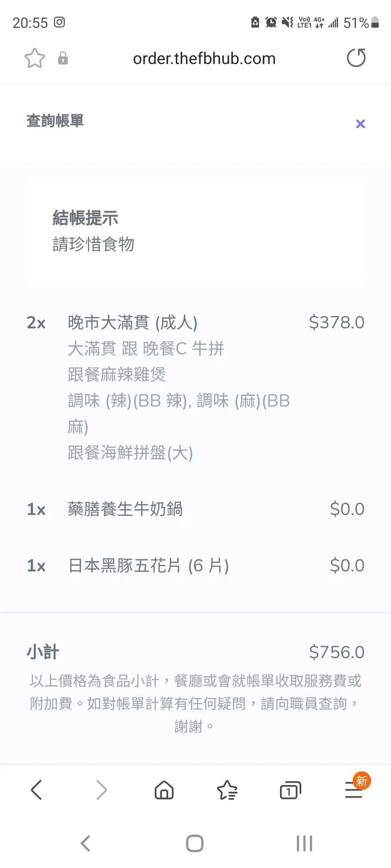Screen dimensions: 391x868
Task: Bookmark page with the star icon
Action: (x=35, y=58)
